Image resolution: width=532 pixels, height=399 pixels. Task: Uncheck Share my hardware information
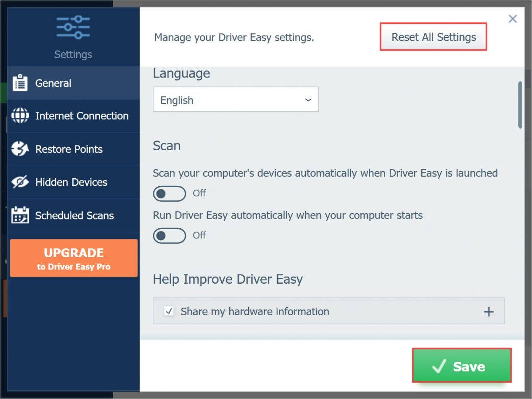click(169, 311)
